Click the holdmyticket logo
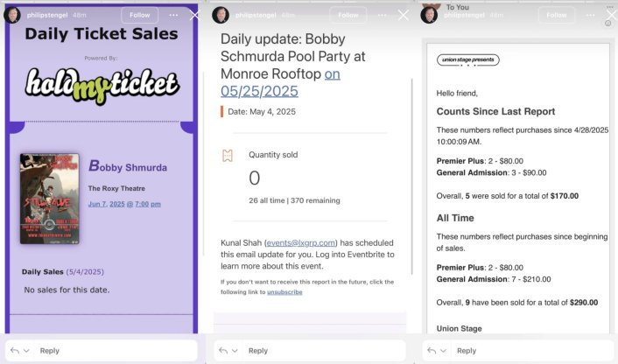The height and width of the screenshot is (364, 618). (x=102, y=84)
